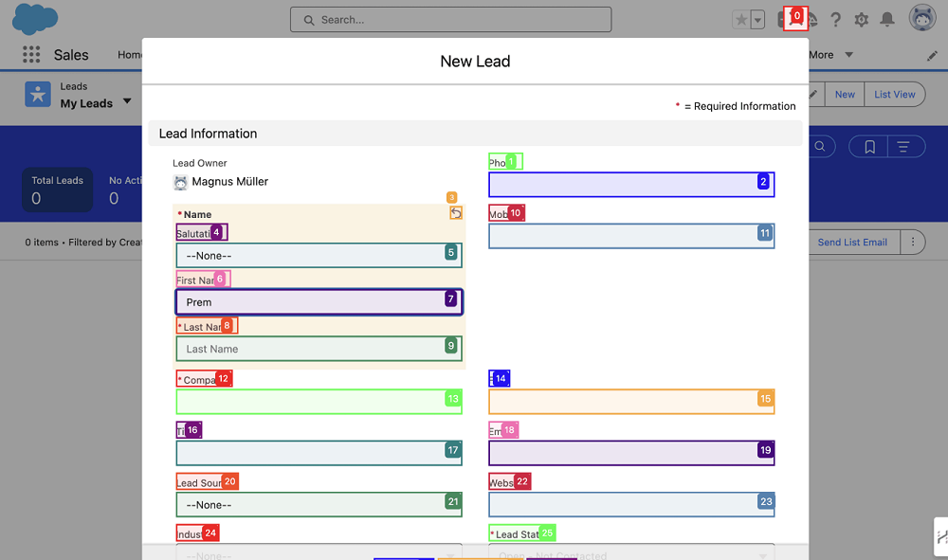Open the Salutation --None-- picklist

(x=319, y=255)
